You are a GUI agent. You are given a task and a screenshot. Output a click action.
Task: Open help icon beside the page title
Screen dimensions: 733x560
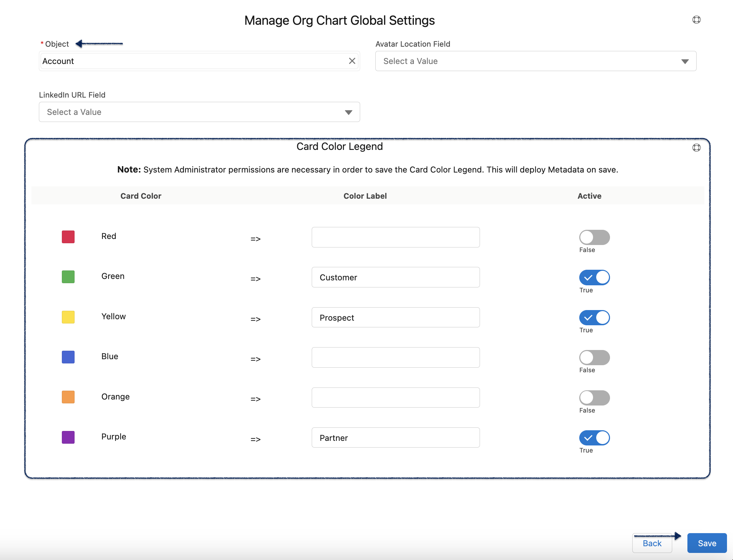coord(696,20)
